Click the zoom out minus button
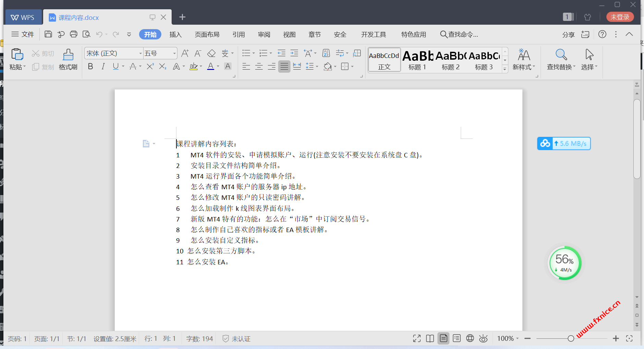Screen dimensions: 644x349 point(528,339)
